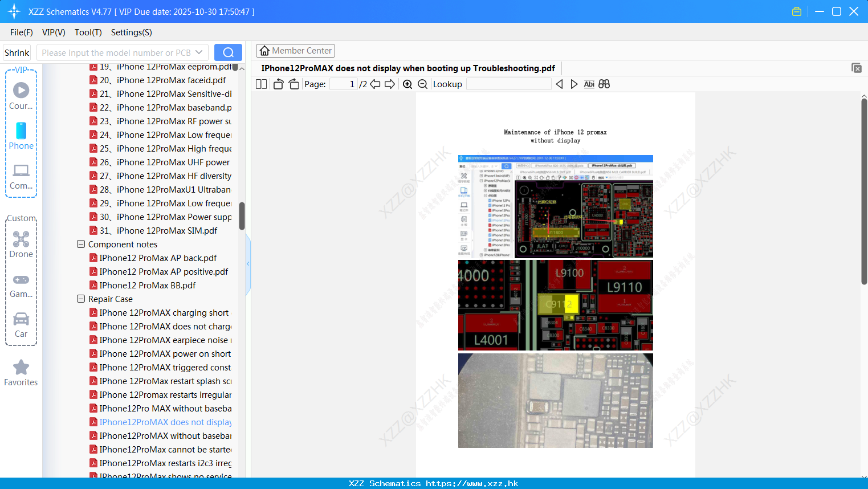Screen dimensions: 868x489
Task: Find previous lookup result
Action: click(559, 84)
